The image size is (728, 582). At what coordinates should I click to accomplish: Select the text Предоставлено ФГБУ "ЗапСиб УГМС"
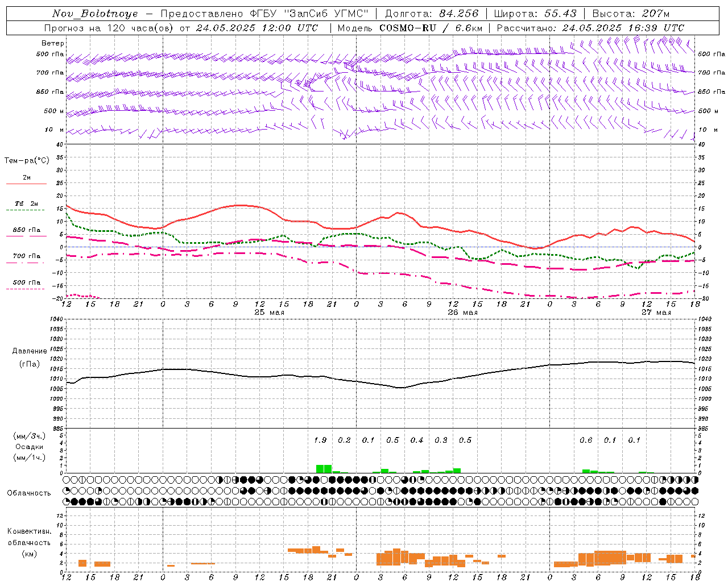(x=265, y=14)
